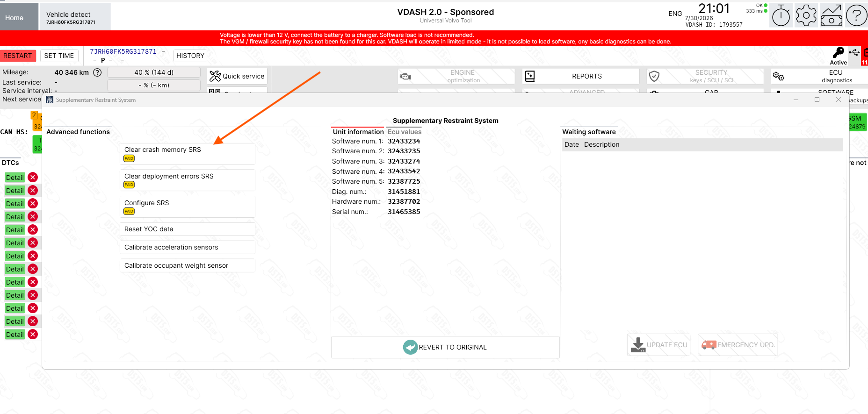The width and height of the screenshot is (868, 414).
Task: Click the - % (- km) service bar
Action: 154,85
